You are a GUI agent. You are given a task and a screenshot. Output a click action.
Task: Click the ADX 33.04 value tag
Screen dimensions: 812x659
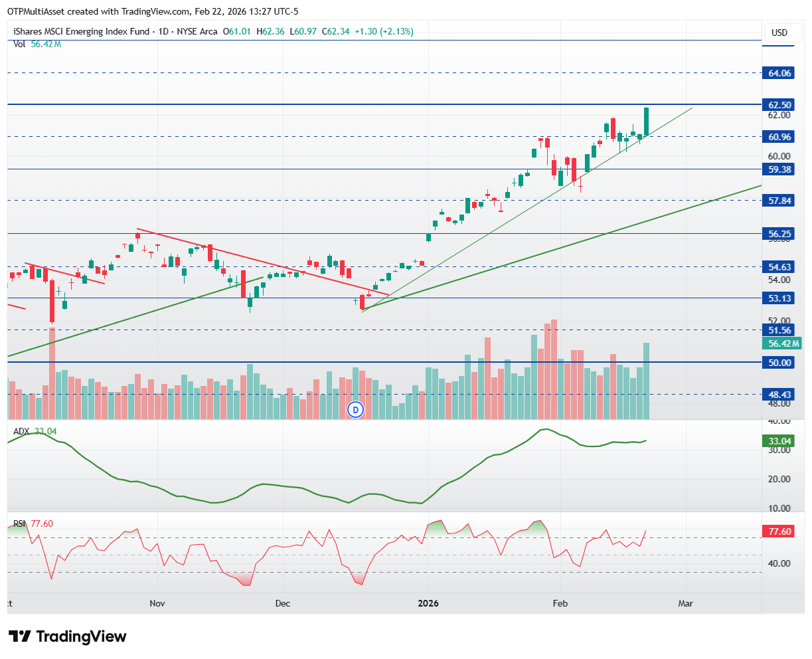pos(779,441)
